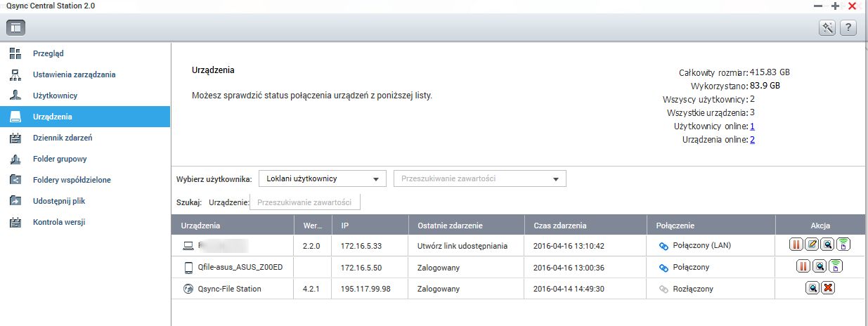868x326 pixels.
Task: Click wireless file icon for Qfile-asus_ASUS_Z00ED
Action: pos(836,267)
